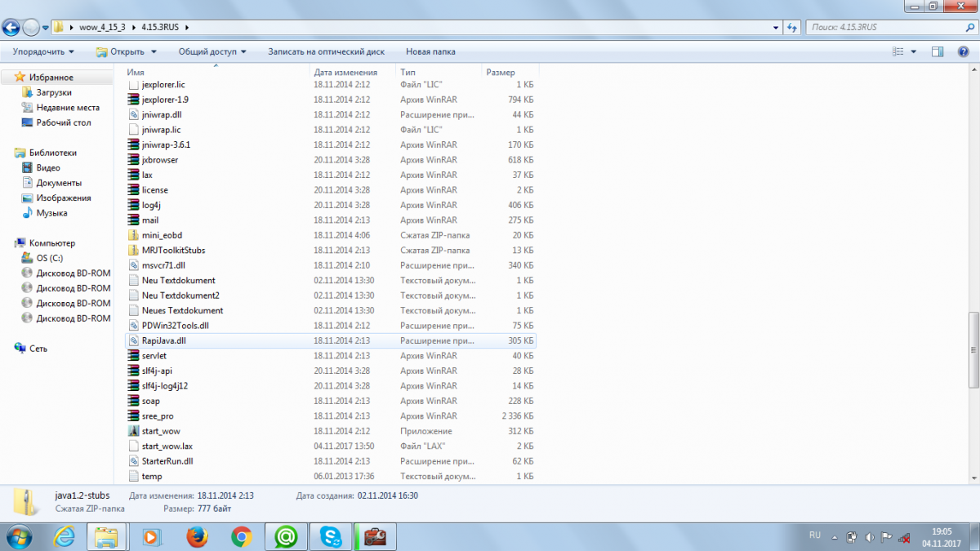Image resolution: width=980 pixels, height=551 pixels.
Task: Open the Упорядочить dropdown menu
Action: pyautogui.click(x=43, y=51)
